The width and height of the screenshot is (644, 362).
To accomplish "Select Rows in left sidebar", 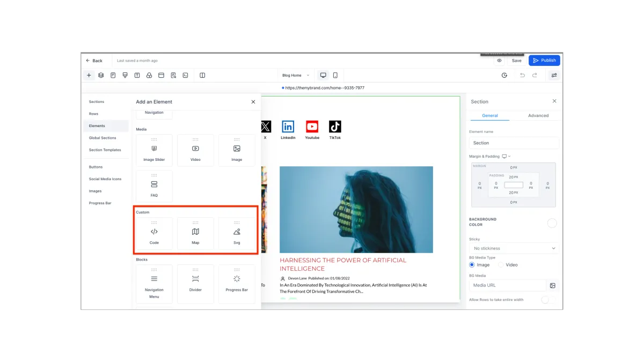I will coord(93,114).
